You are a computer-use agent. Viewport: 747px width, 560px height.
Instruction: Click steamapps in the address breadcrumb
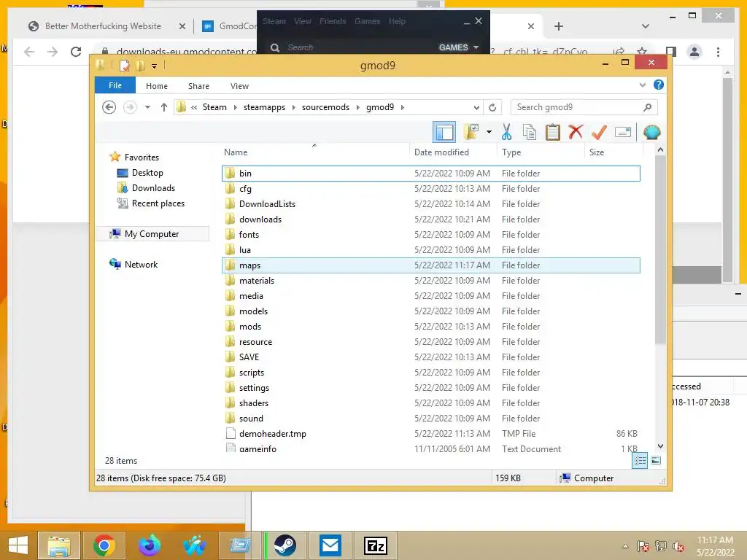(264, 107)
